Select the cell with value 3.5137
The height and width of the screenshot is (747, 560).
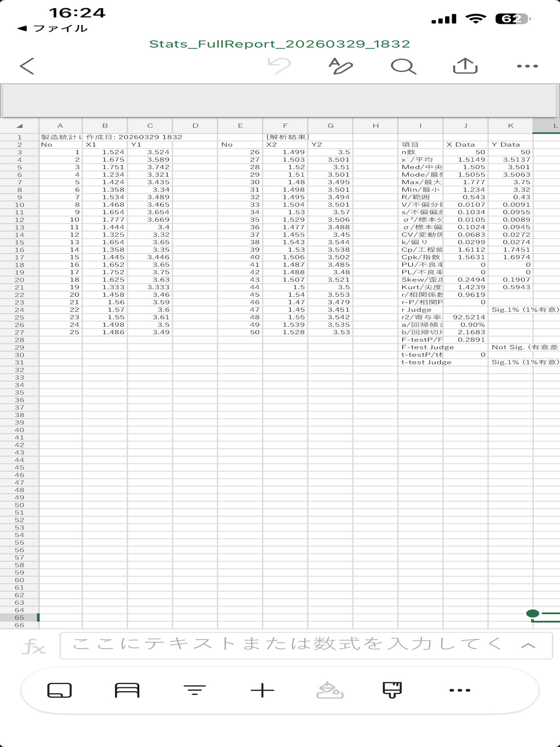[x=511, y=160]
